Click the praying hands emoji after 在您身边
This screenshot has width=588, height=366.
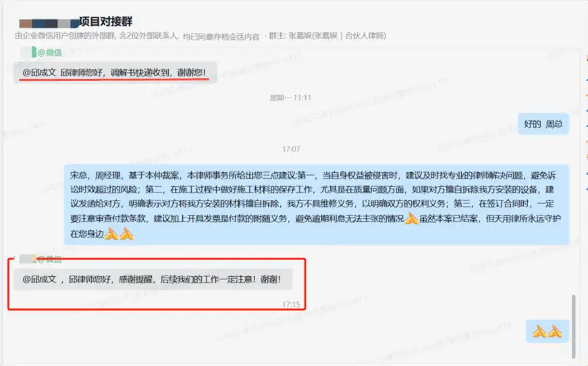coord(111,234)
